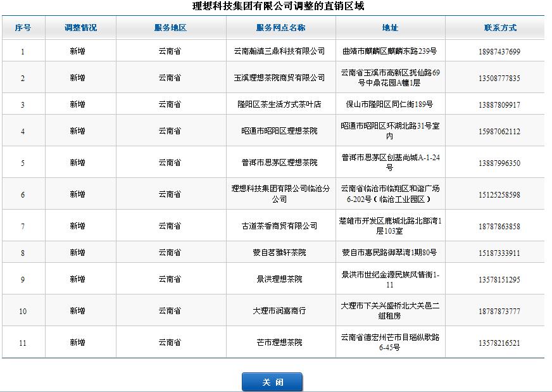Viewport: 552px width, 392px height.
Task: Select the 蒙自茗雅轩茶院 cell
Action: [279, 253]
